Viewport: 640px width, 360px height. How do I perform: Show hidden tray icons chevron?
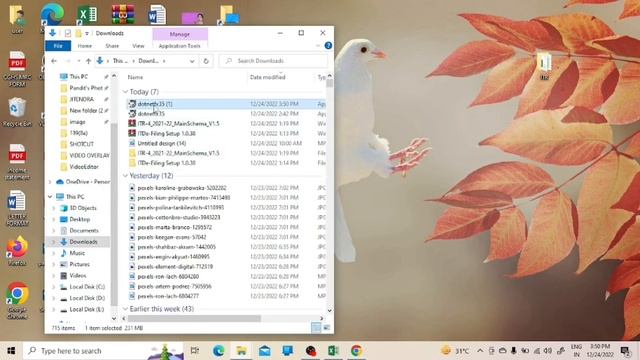[480, 351]
